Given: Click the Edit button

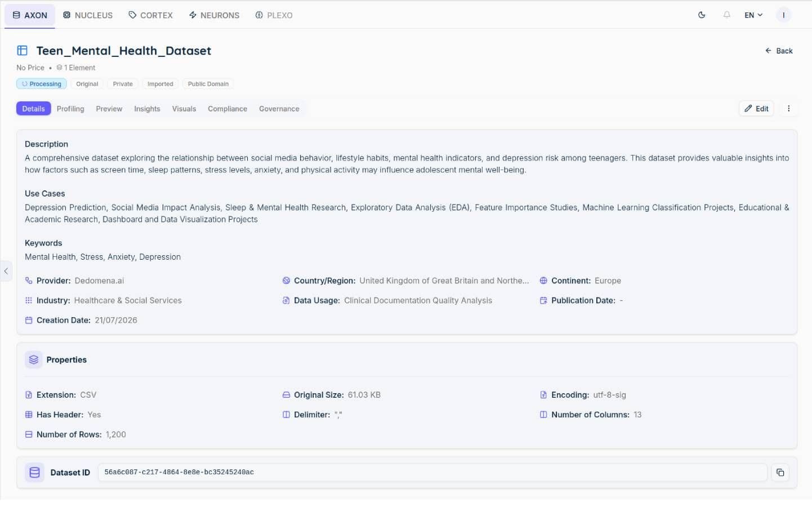Looking at the screenshot, I should [x=756, y=109].
